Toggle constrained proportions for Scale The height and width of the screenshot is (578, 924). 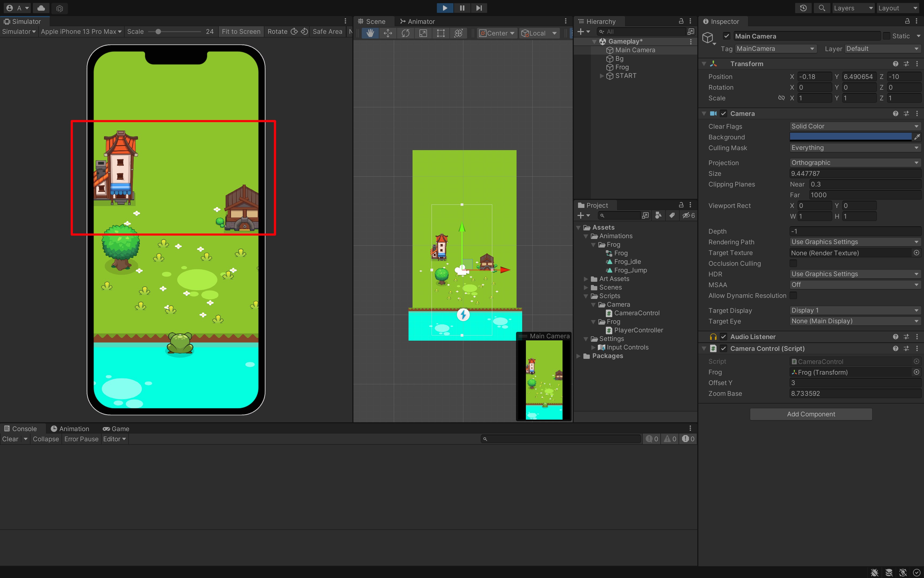781,98
